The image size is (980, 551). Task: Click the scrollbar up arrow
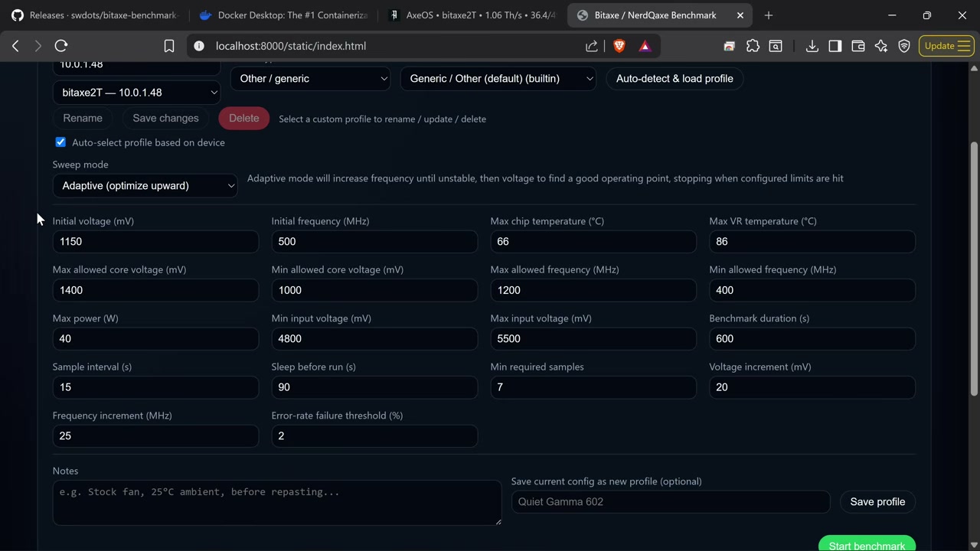974,68
